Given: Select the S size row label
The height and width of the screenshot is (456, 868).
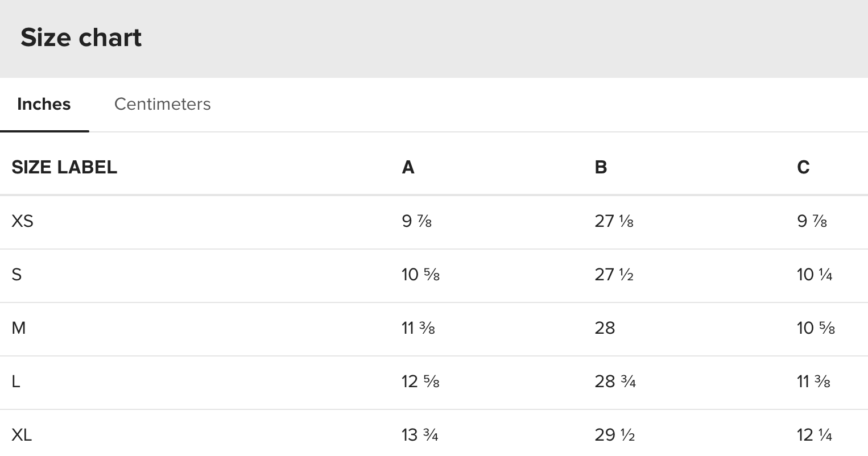Looking at the screenshot, I should [16, 275].
